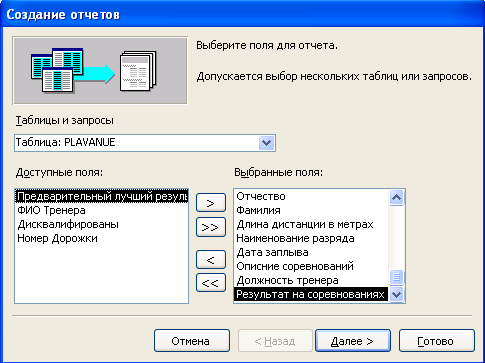
Task: Add all fields with the >> button
Action: (211, 227)
